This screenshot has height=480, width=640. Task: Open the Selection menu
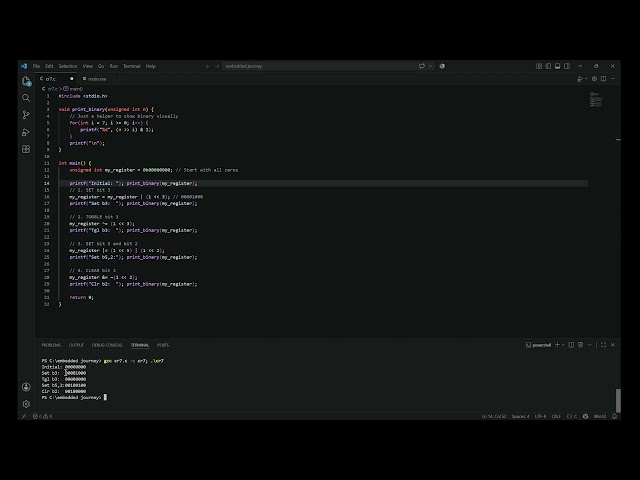(x=68, y=66)
